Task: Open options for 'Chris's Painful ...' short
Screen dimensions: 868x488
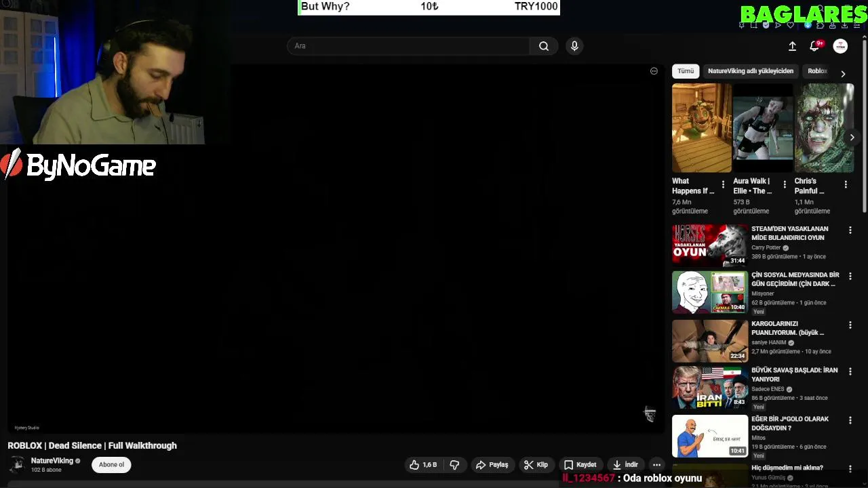Action: pos(846,184)
